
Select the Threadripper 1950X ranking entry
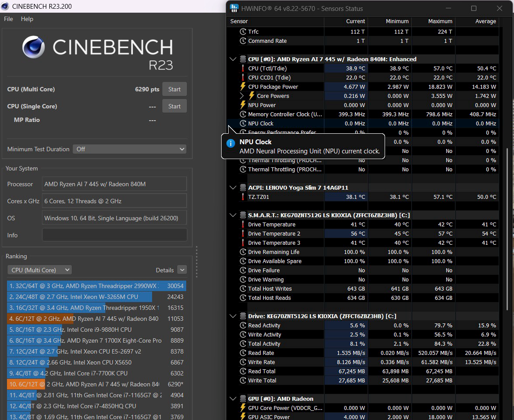point(96,308)
